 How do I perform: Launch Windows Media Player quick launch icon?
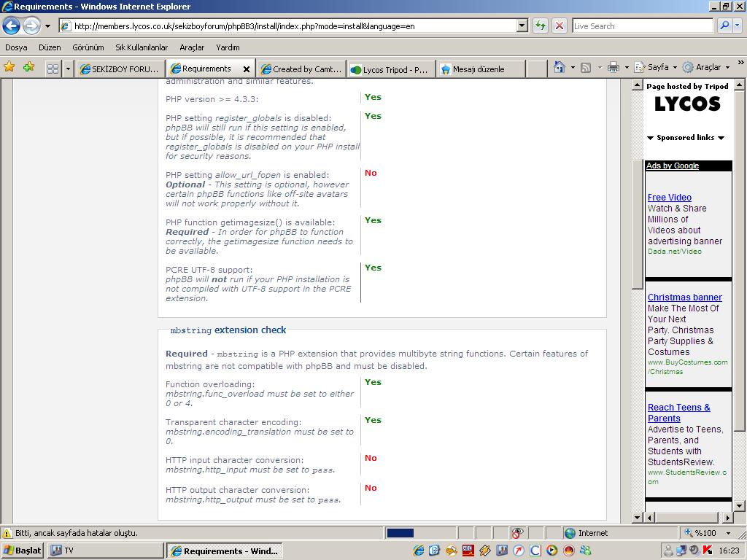[x=551, y=551]
